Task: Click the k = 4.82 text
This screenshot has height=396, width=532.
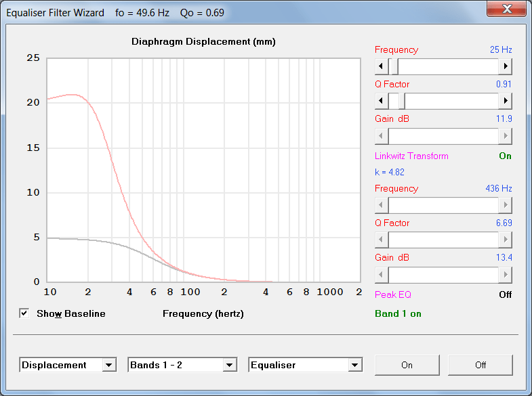Action: coord(390,172)
